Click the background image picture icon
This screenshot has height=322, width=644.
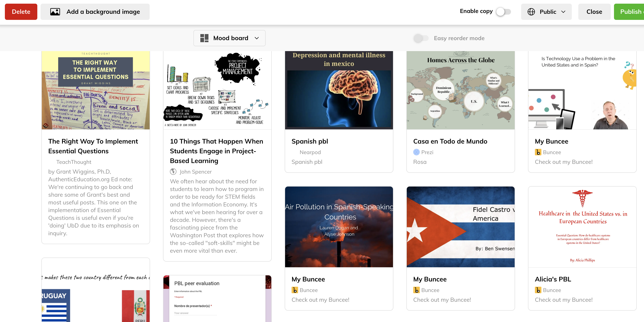[55, 12]
